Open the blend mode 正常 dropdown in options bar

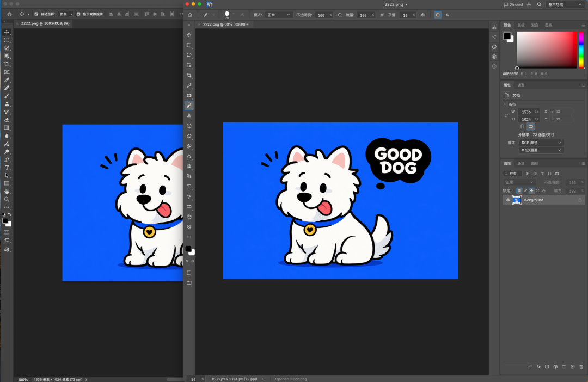(279, 15)
